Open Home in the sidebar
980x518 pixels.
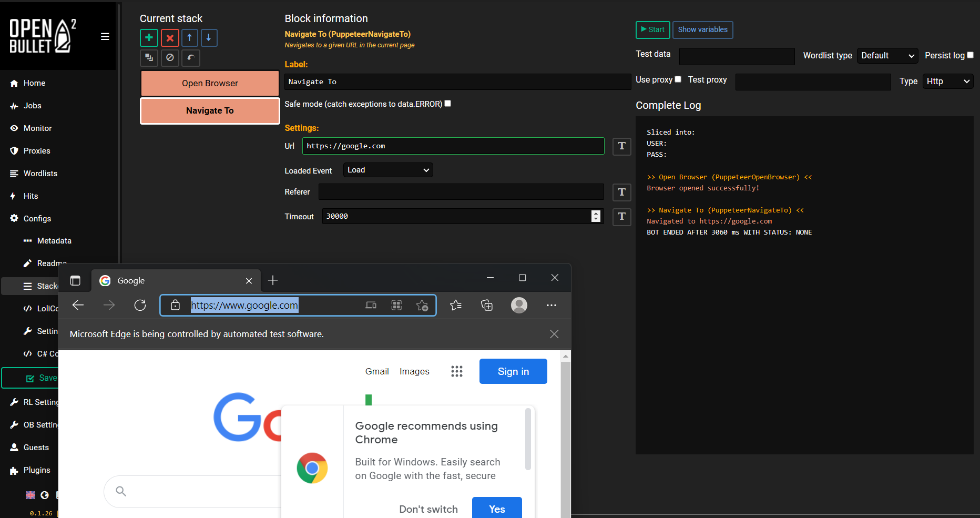point(34,83)
